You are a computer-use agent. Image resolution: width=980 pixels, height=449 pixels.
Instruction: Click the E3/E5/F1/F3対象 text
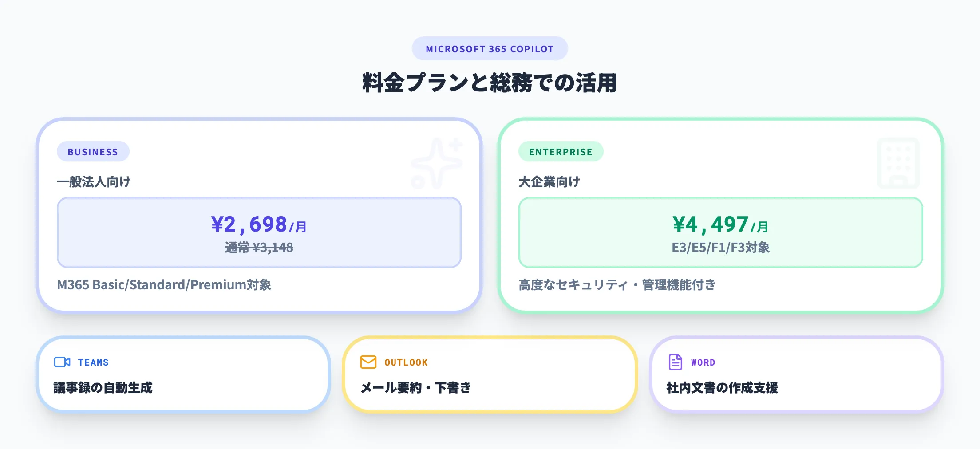point(720,248)
